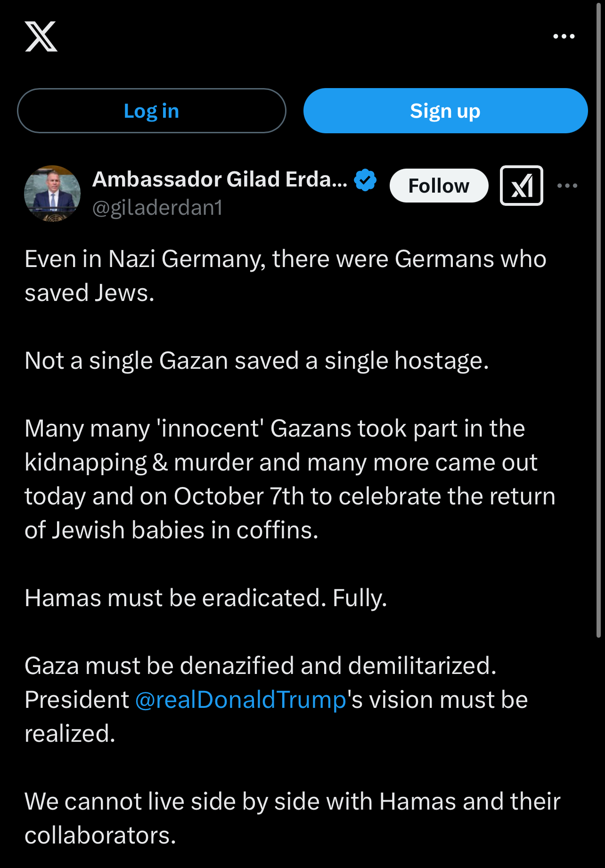Open @realDonaldTrump's profile via the mention

[242, 699]
